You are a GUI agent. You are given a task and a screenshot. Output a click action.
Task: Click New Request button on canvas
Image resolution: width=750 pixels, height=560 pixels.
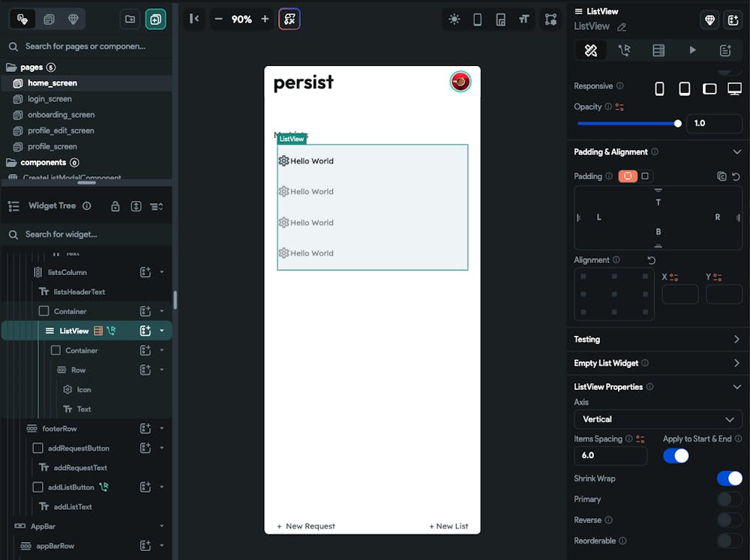tap(306, 526)
